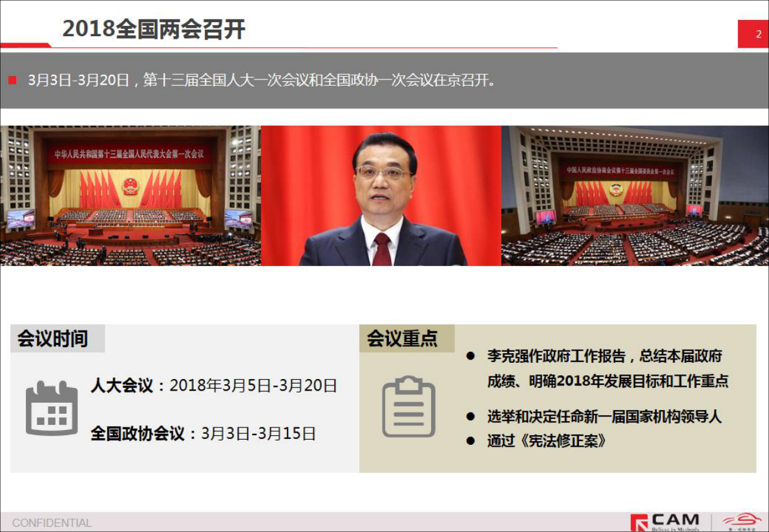Click the slide title 2018全国两会召开
769x532 pixels.
point(154,30)
